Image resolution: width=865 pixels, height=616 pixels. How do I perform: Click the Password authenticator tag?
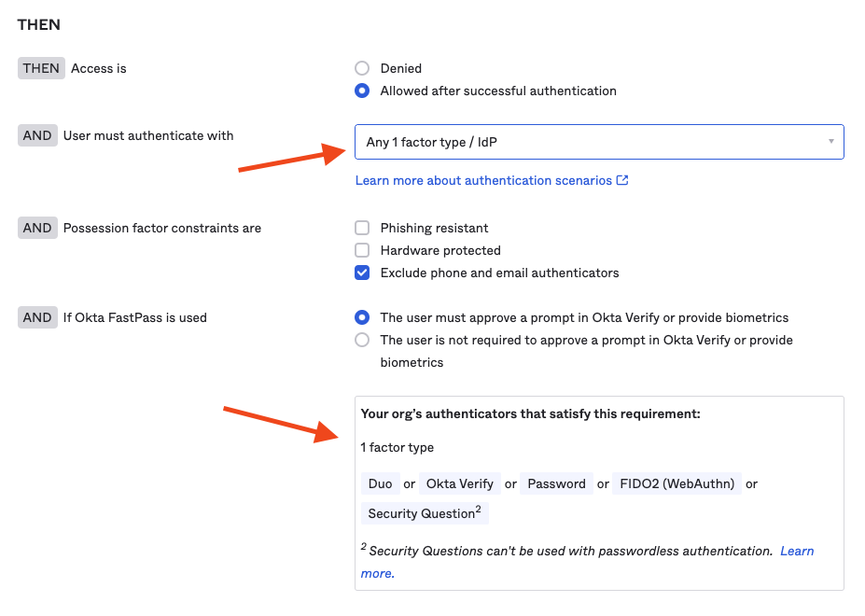pyautogui.click(x=556, y=484)
